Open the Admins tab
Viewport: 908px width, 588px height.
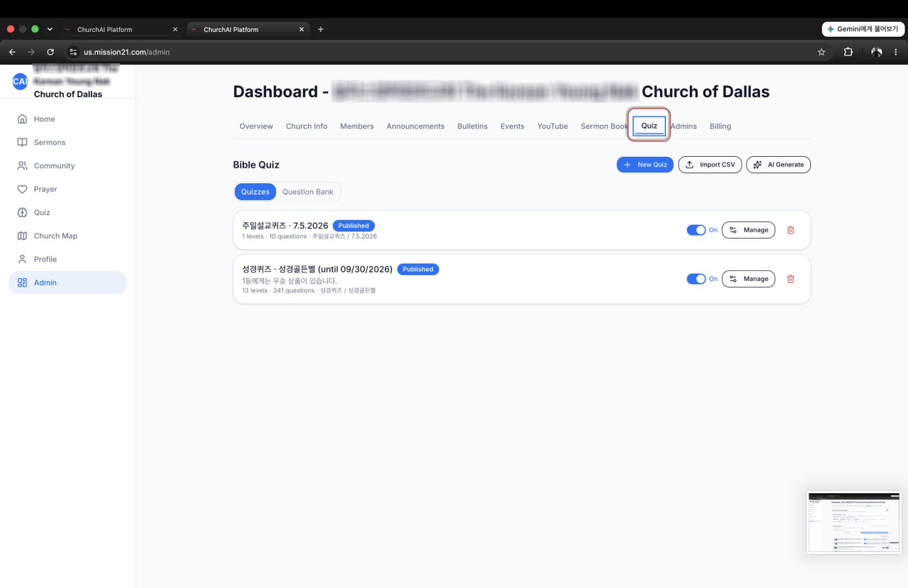(x=684, y=126)
